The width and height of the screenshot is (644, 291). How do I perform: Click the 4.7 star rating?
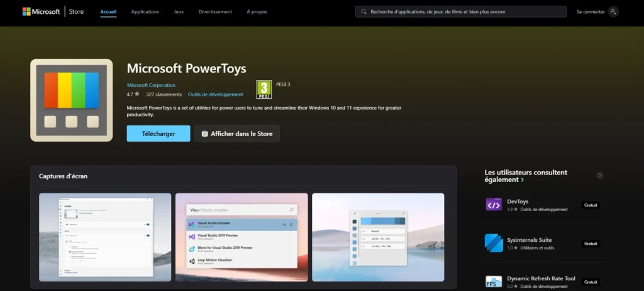[x=133, y=94]
